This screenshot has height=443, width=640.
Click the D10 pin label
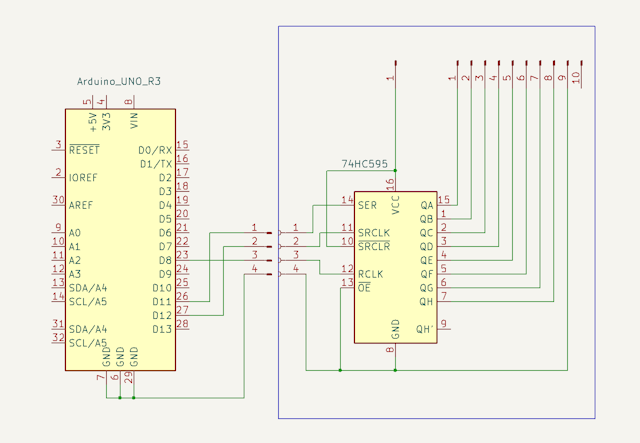162,288
